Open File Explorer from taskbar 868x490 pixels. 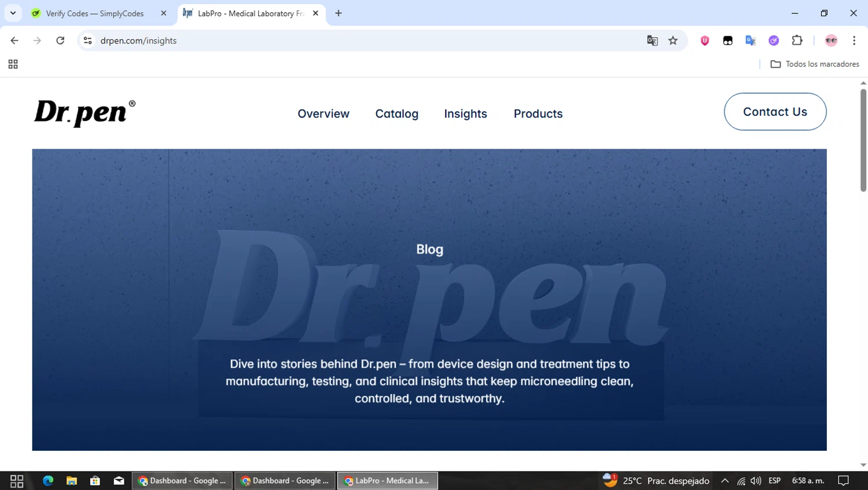click(72, 481)
